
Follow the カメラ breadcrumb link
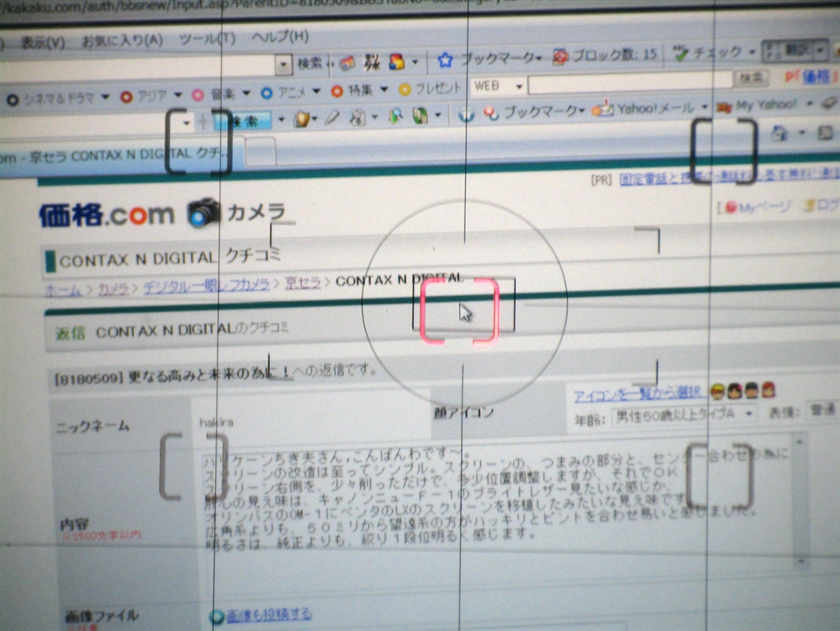click(113, 289)
